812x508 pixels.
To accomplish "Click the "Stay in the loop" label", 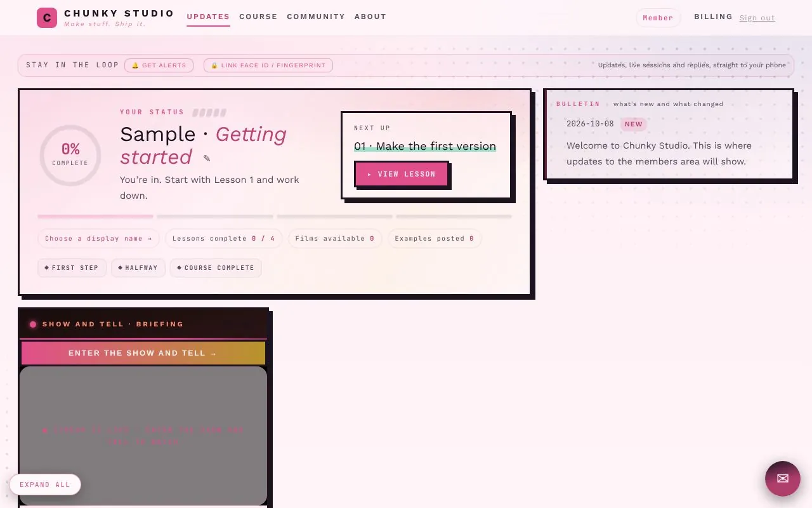I will click(x=72, y=65).
